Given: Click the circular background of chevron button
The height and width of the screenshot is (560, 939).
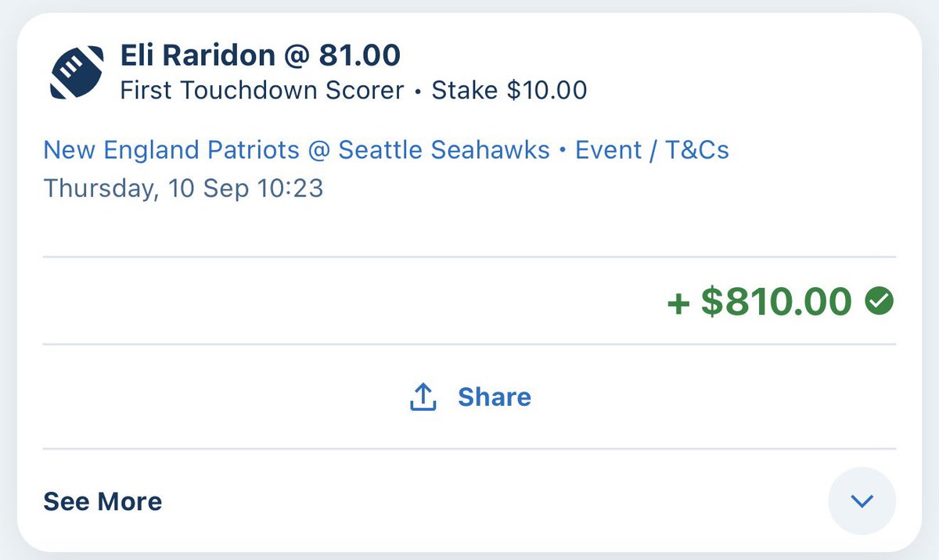Looking at the screenshot, I should 862,501.
